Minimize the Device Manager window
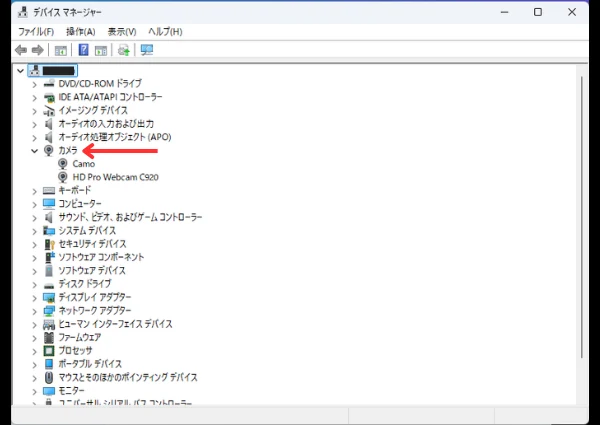Screen dimensions: 600x425 click(504, 12)
